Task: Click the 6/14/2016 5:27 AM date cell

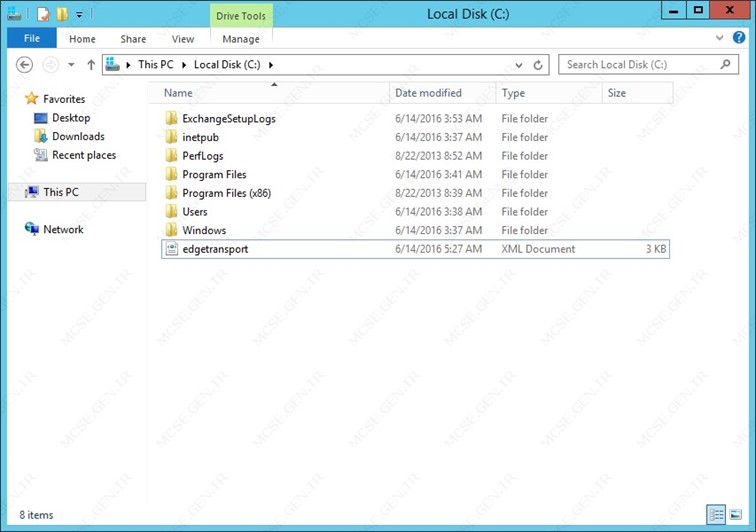Action: coord(438,249)
